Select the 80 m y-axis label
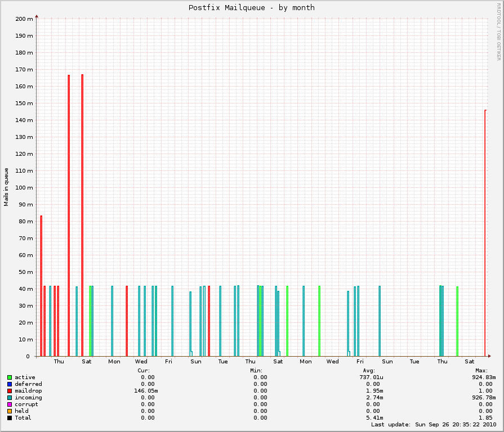 click(x=26, y=222)
